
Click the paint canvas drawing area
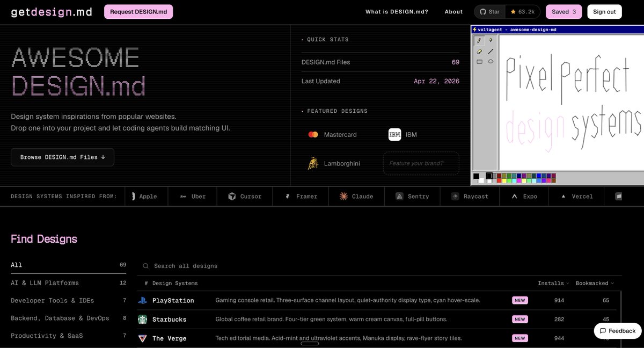tap(571, 102)
